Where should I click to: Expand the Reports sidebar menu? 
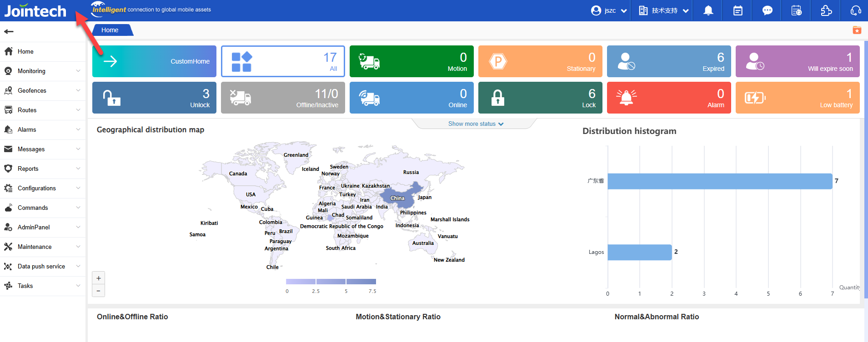(x=42, y=169)
